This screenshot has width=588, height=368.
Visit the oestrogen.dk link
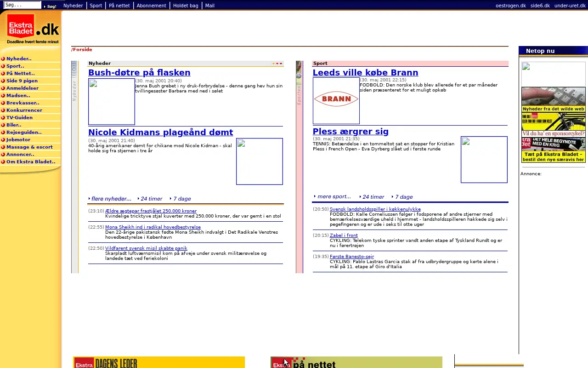(511, 6)
